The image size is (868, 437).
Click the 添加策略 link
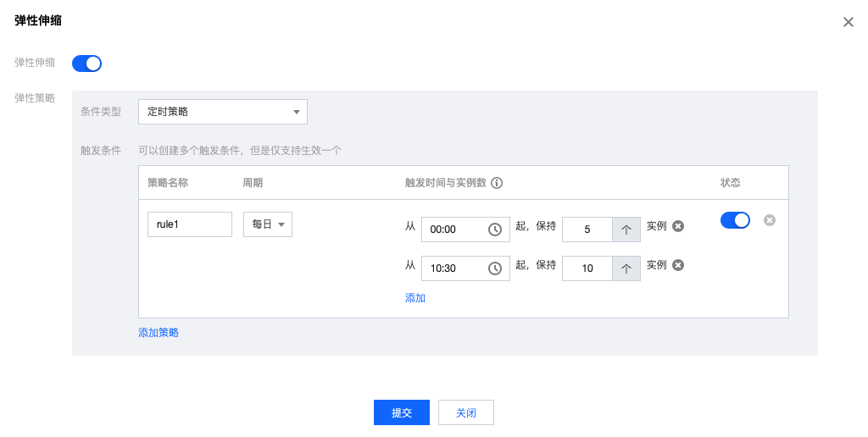click(159, 333)
